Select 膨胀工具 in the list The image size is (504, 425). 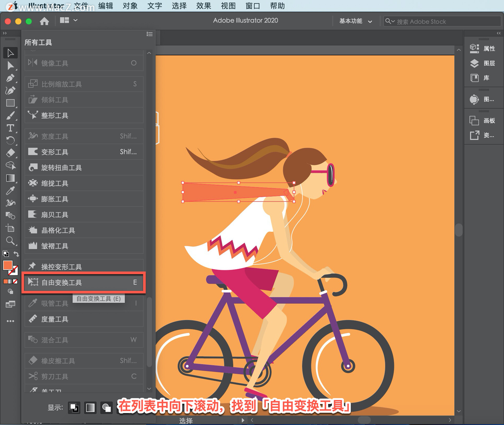[84, 199]
